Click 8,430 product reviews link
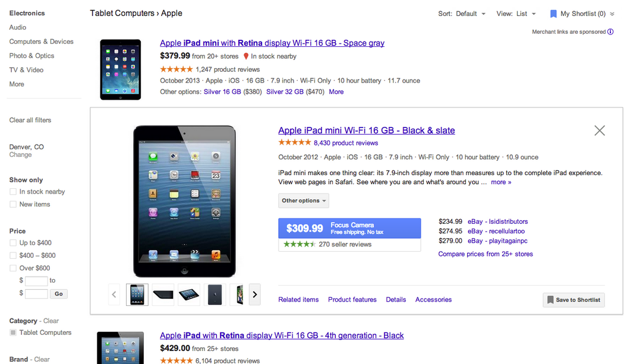The width and height of the screenshot is (624, 364). click(346, 143)
